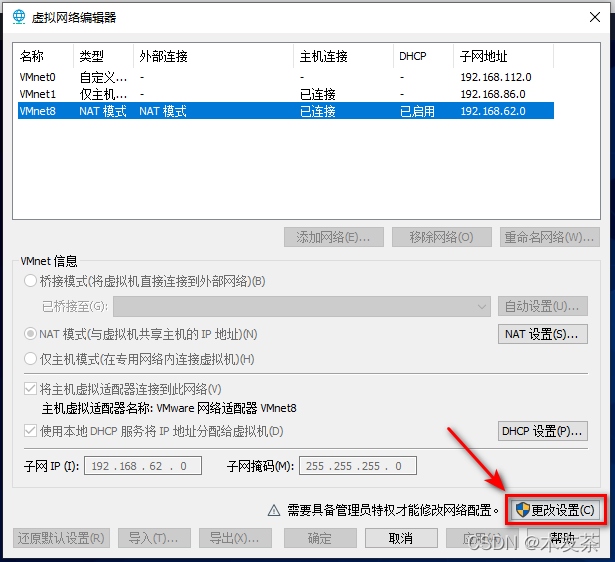Select the VMnet1 network row
The width and height of the screenshot is (615, 562).
coord(286,94)
